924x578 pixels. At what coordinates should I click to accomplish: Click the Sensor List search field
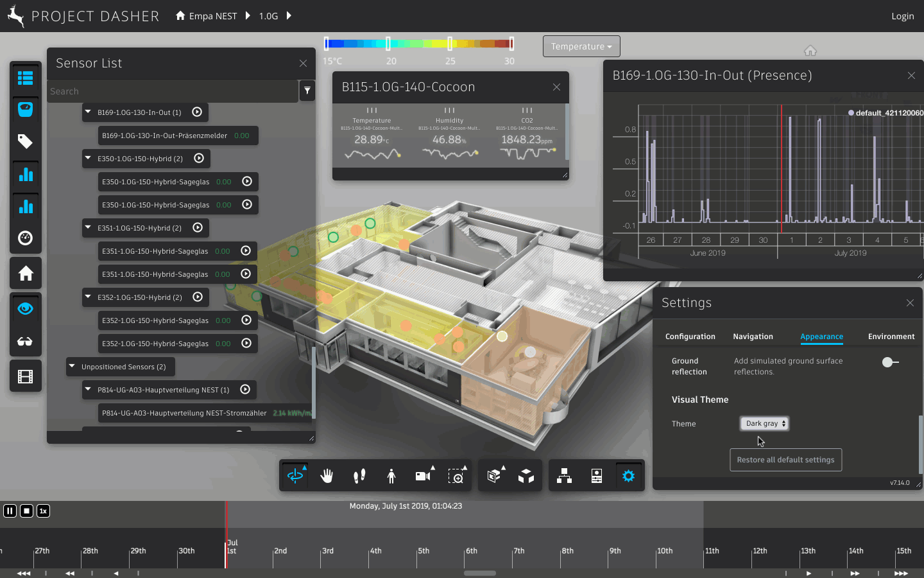pos(172,91)
